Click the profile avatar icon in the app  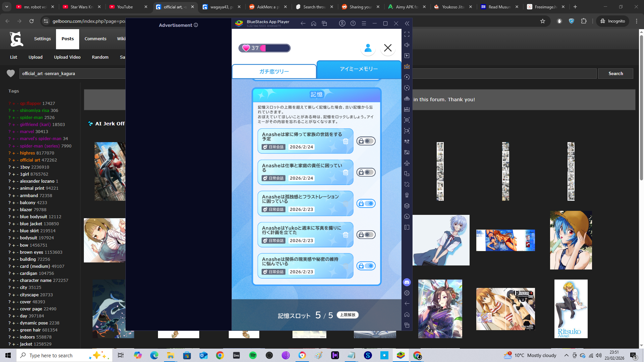pos(368,48)
